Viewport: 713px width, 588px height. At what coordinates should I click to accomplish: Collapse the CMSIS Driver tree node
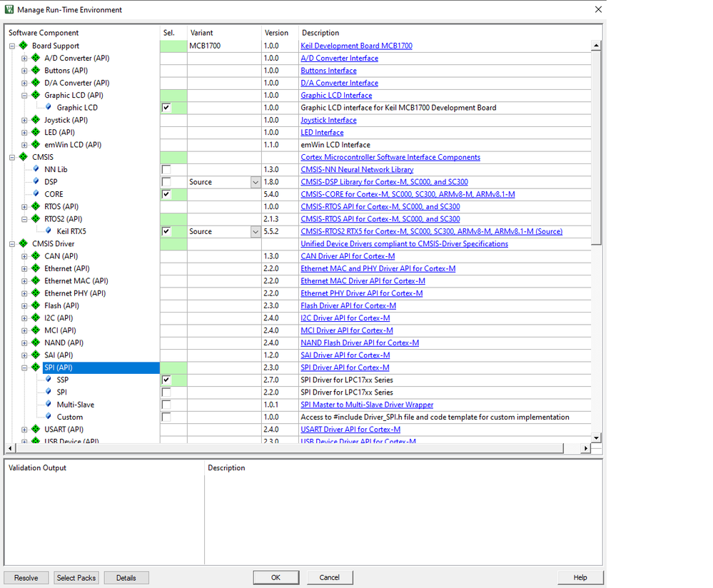pos(12,244)
